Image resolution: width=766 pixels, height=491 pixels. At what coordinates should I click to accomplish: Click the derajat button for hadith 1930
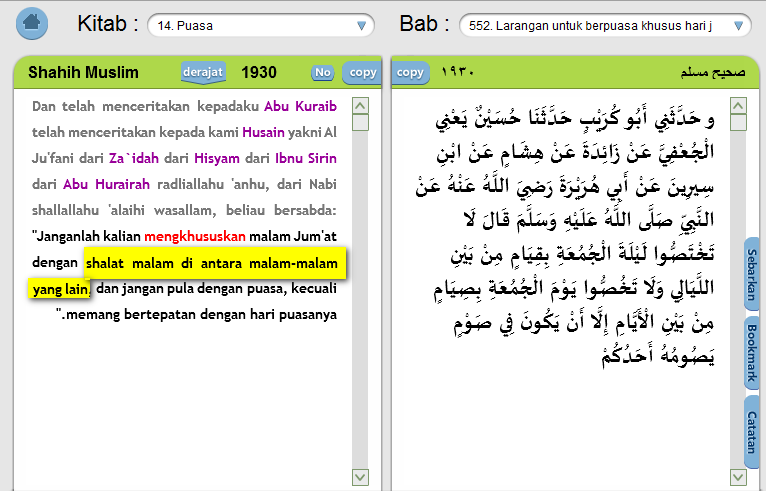click(x=203, y=72)
